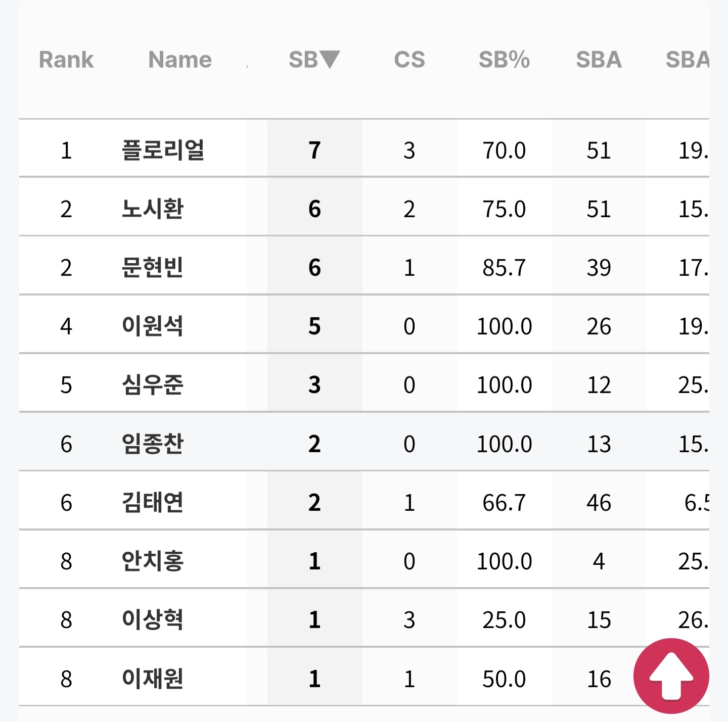Select highlighted player 임종찬
Viewport: 728px width, 722px height.
[x=153, y=444]
